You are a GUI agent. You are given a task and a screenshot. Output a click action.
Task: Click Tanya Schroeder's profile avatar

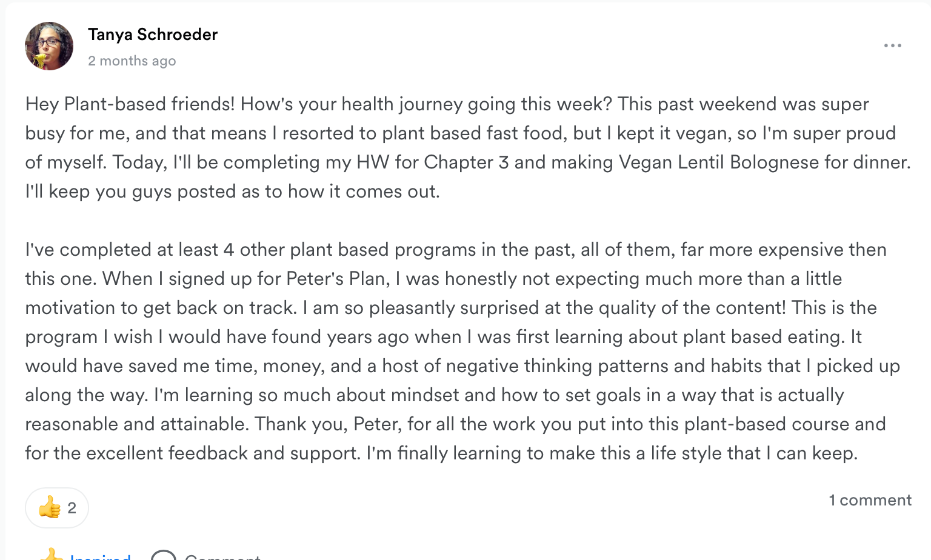[49, 46]
